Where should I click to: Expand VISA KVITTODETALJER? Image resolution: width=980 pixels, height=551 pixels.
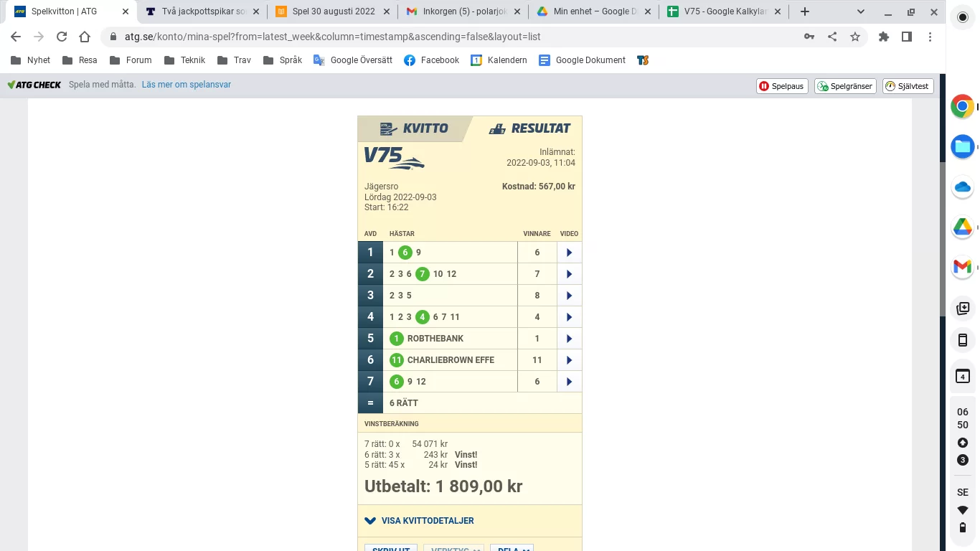[x=418, y=521]
